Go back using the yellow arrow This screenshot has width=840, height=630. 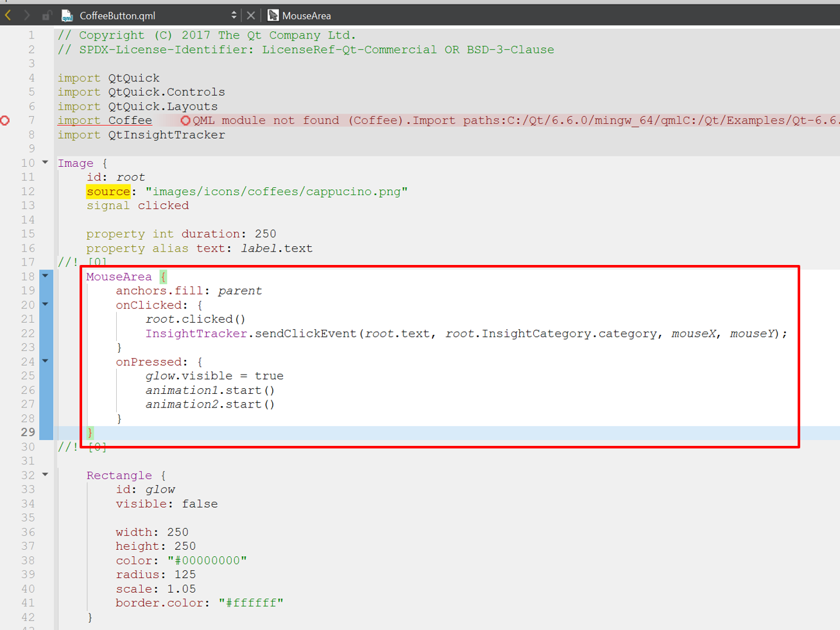tap(8, 15)
